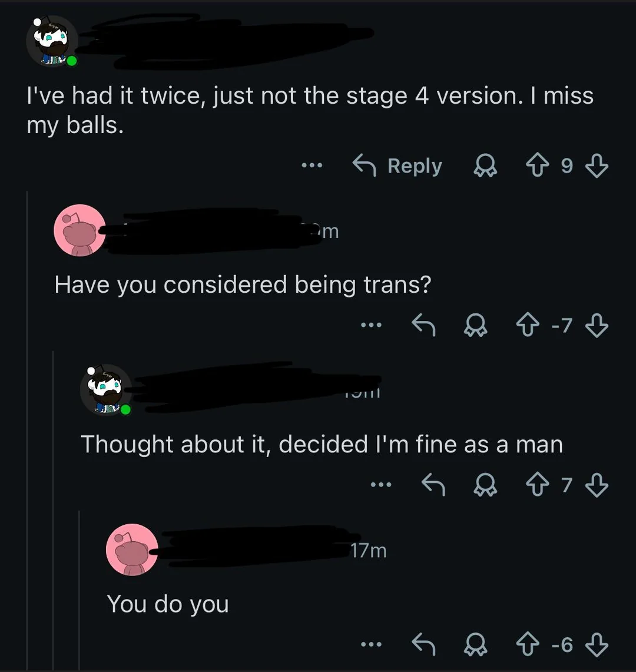The height and width of the screenshot is (672, 636).
Task: Click reply arrow on the -7 comment
Action: 423,325
